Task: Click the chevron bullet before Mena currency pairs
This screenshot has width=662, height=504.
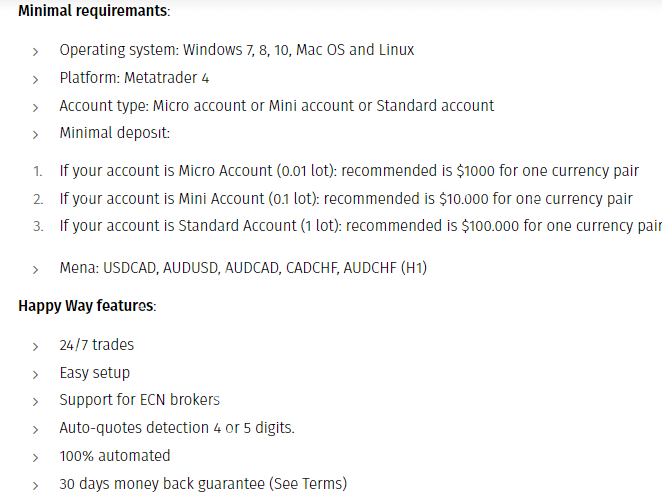Action: coord(36,269)
